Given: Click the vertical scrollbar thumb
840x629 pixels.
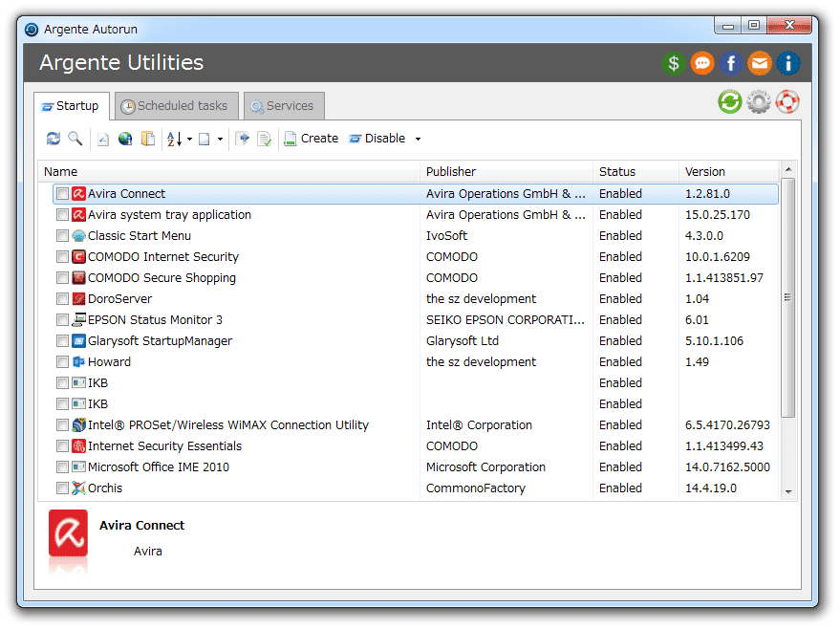Looking at the screenshot, I should 788,297.
